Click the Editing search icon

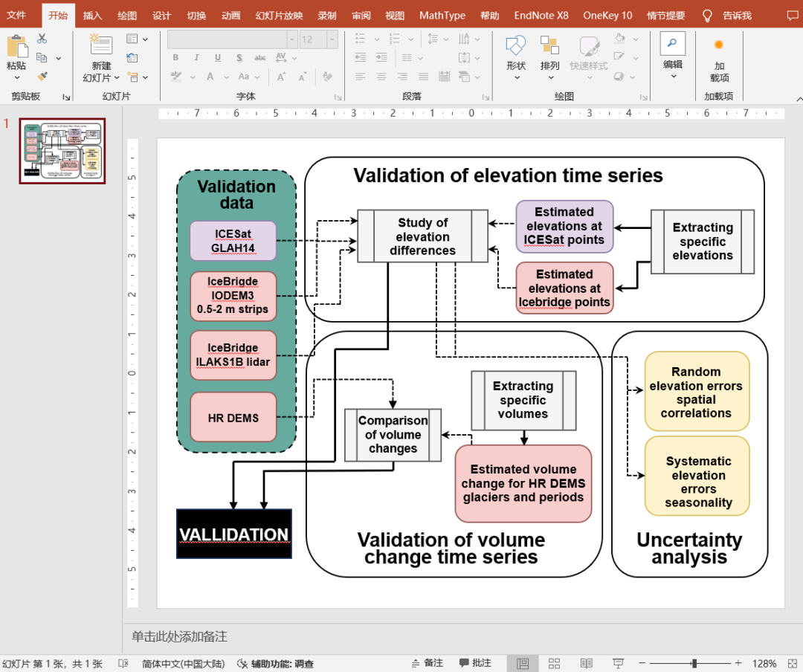coord(672,44)
